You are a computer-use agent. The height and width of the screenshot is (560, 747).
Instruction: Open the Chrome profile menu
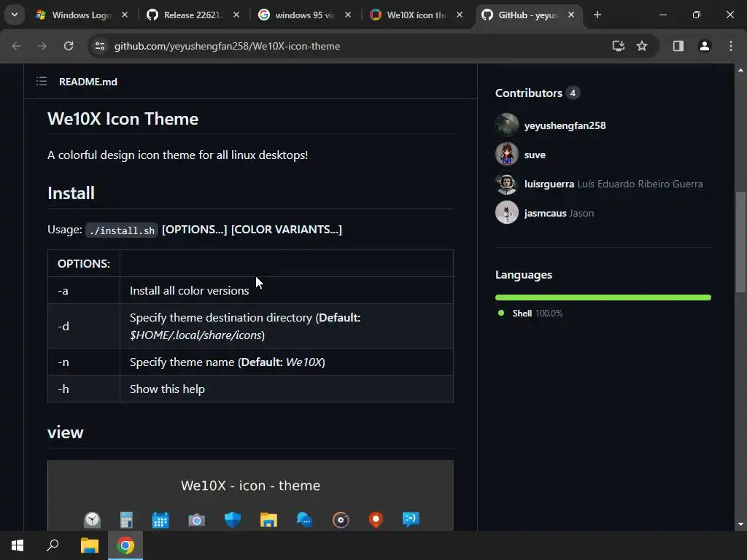click(705, 46)
